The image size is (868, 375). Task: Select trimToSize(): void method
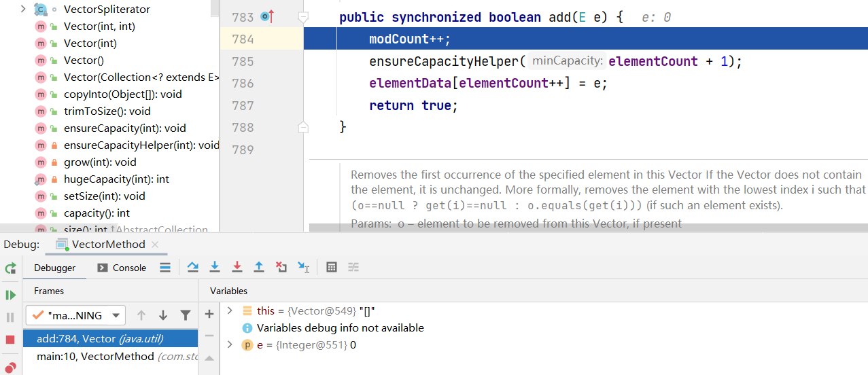point(107,111)
